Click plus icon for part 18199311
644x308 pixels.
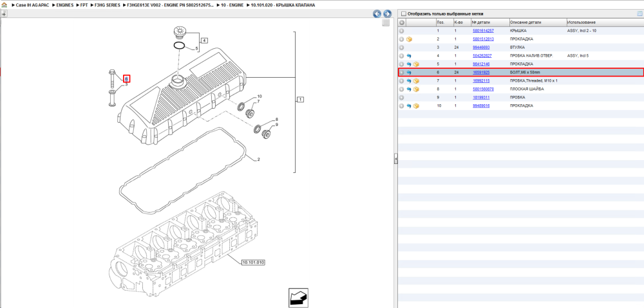[x=402, y=98]
